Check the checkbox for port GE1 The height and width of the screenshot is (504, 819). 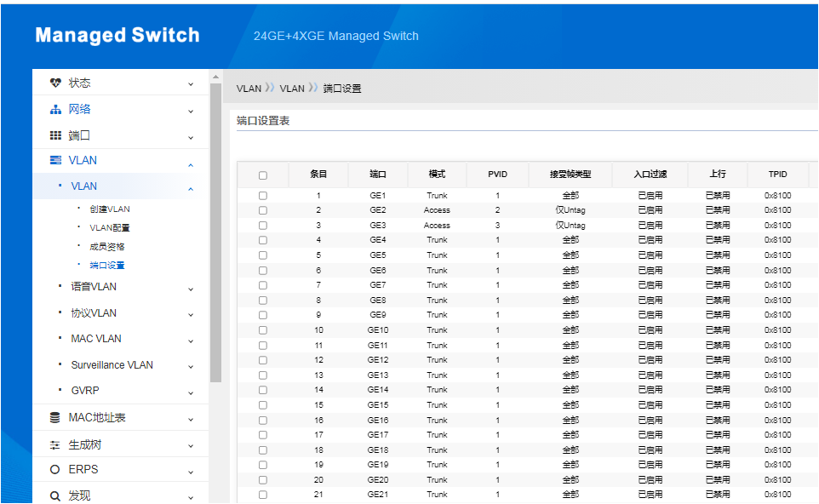(262, 195)
